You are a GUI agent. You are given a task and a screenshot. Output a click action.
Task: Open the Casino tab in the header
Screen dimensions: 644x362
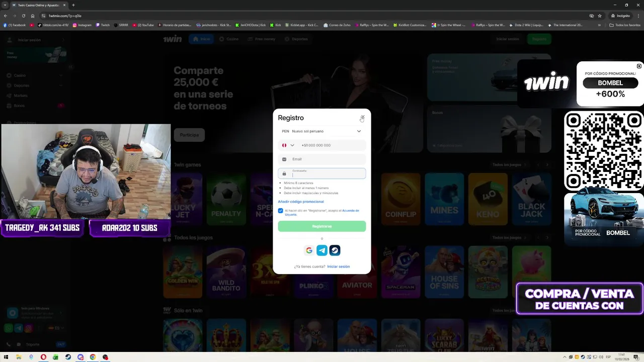(229, 39)
